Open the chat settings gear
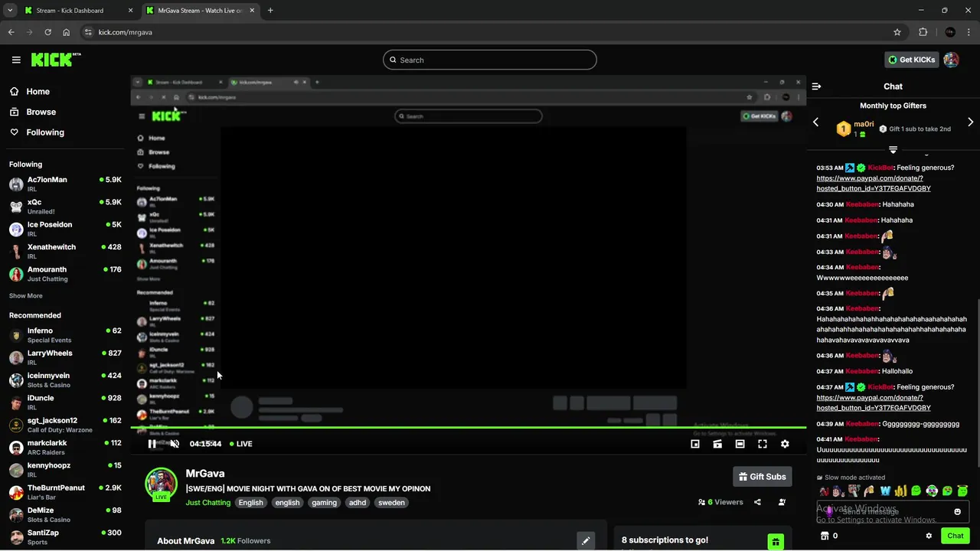Screen dimensions: 980x551 point(929,536)
